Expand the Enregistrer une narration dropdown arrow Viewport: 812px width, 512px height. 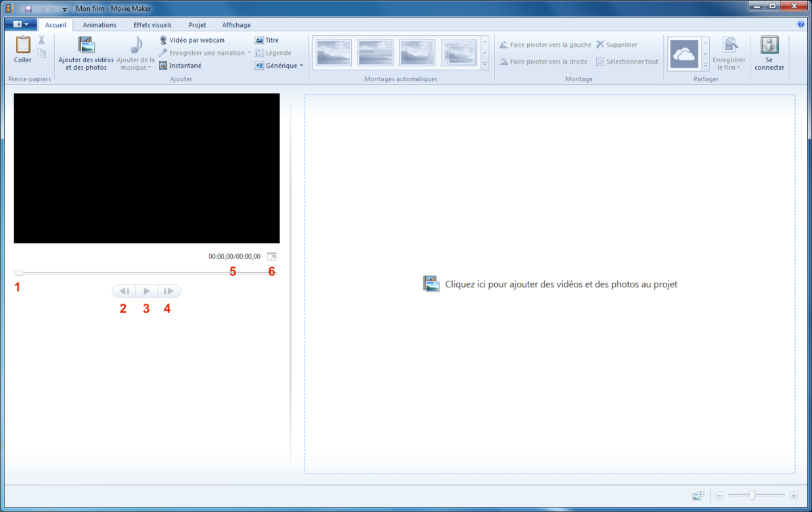(x=249, y=53)
